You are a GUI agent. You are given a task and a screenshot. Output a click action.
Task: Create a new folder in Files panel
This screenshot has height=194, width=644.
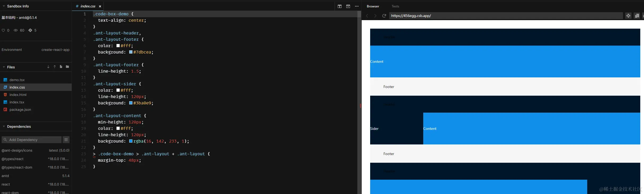(67, 67)
